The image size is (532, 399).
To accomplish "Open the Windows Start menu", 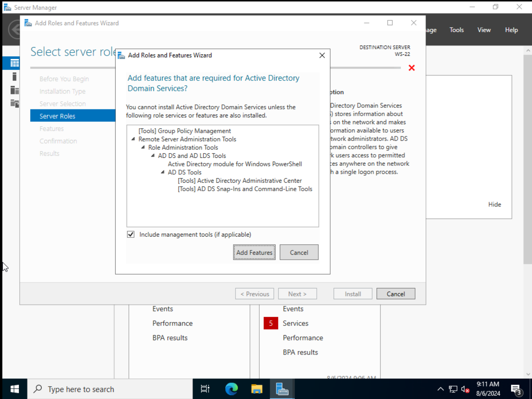I will click(15, 389).
